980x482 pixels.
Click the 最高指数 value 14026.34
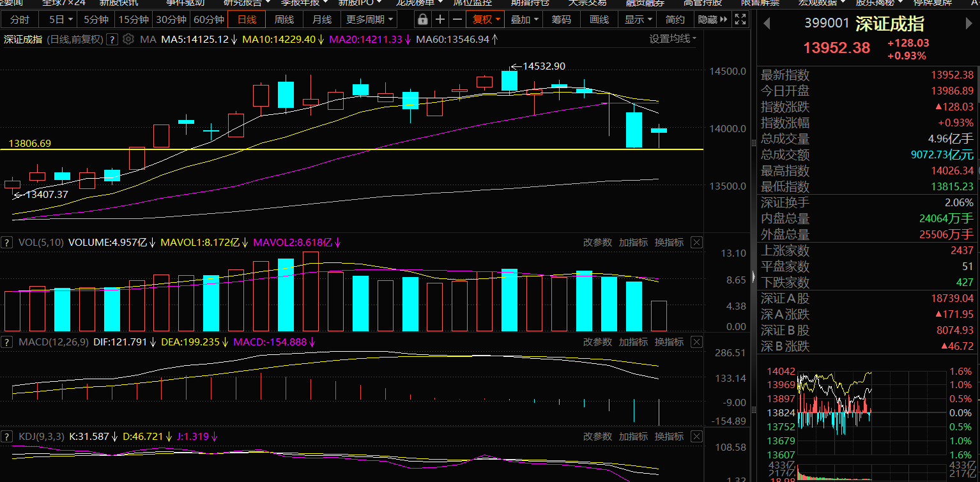tap(953, 170)
